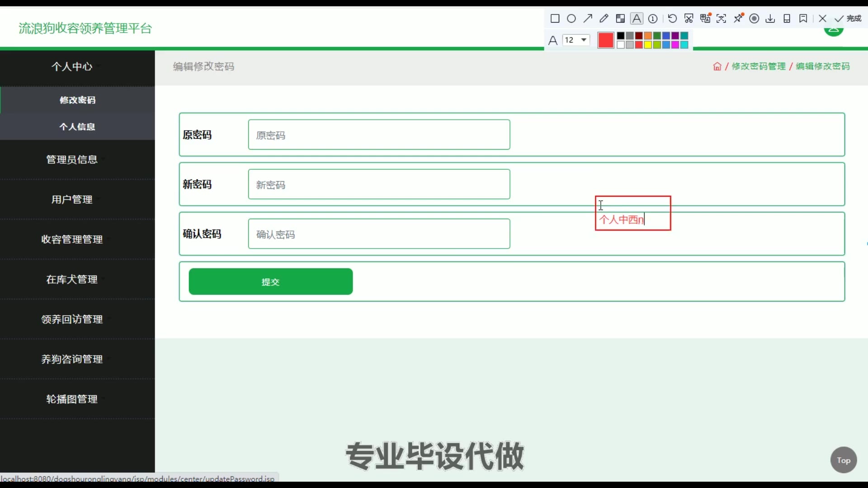868x488 pixels.
Task: Select the rectangle annotation tool
Action: (555, 19)
